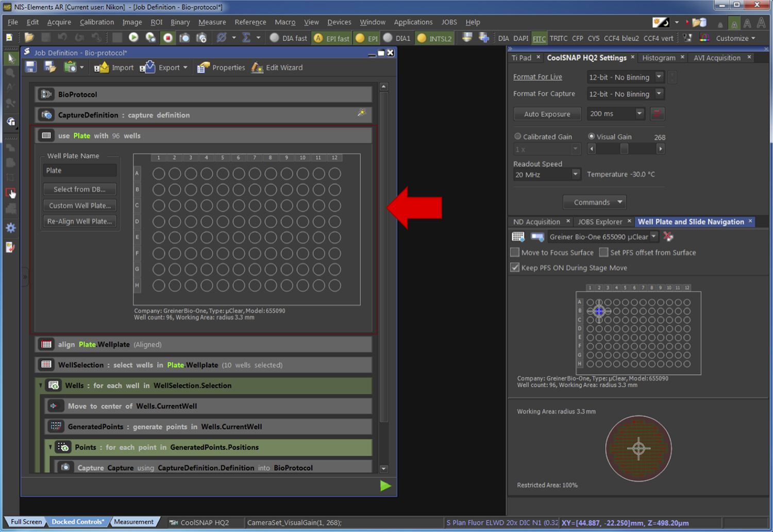Enable Move to Focus Surface checkbox
773x532 pixels.
515,253
